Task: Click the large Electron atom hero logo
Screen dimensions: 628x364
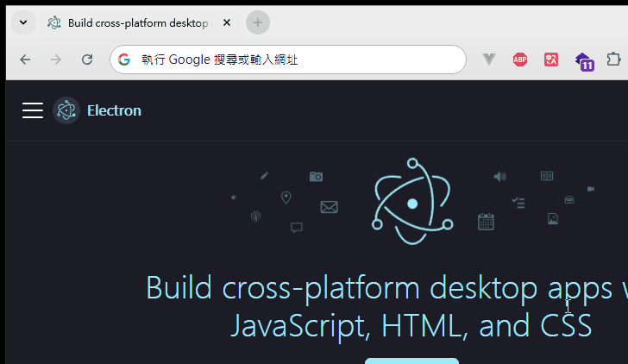Action: [412, 201]
